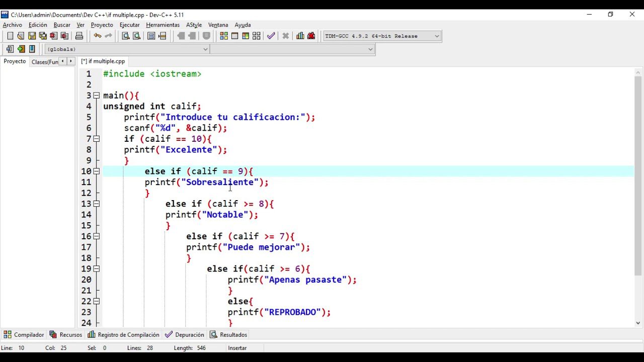
Task: Select the 'if multiple.cpp' editor tab
Action: click(x=103, y=61)
